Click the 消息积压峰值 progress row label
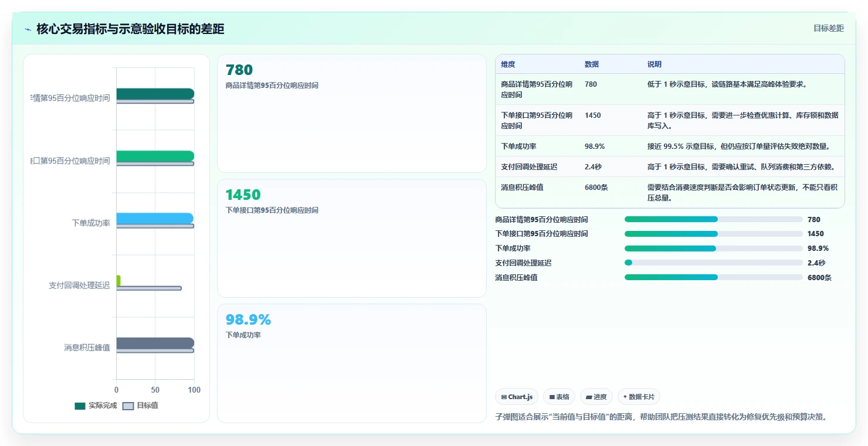Viewport: 868px width, 446px height. coord(516,278)
